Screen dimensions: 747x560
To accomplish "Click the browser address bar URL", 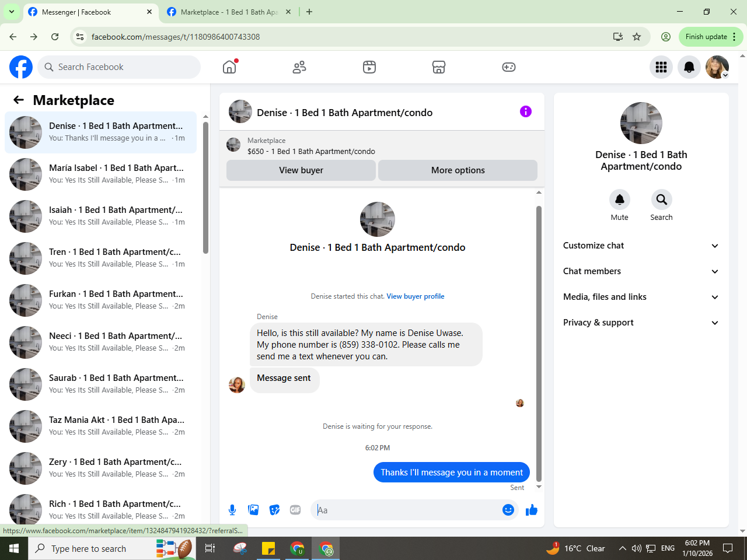I will (176, 37).
